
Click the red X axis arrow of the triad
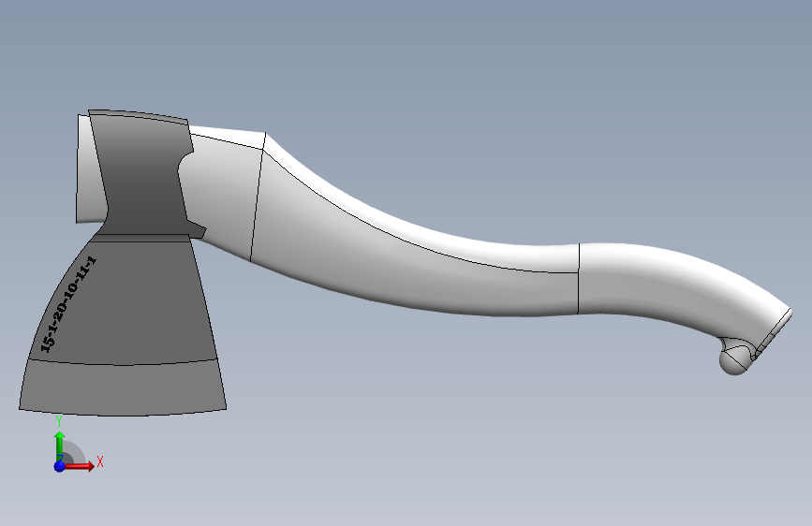81,466
